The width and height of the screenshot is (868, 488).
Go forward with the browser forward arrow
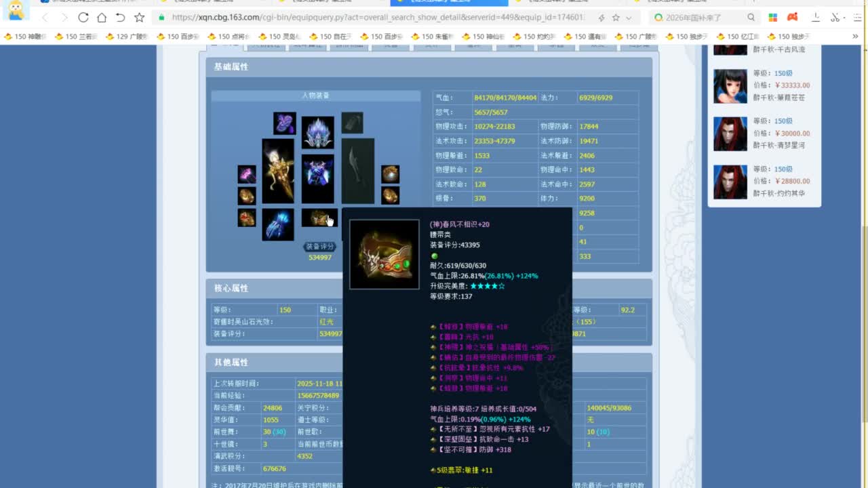pyautogui.click(x=64, y=18)
